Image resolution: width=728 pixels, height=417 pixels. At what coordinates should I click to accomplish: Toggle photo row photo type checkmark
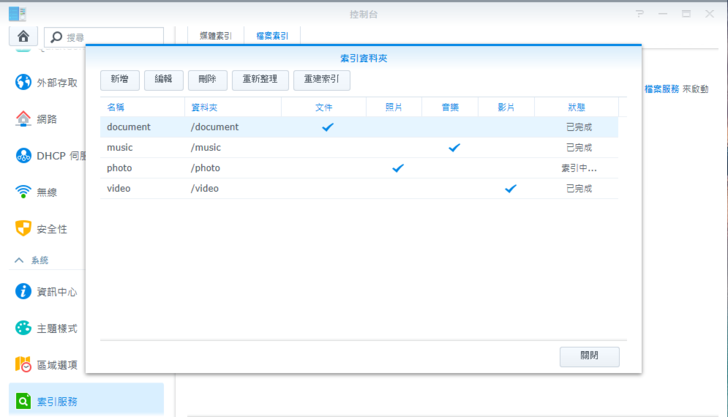tap(397, 168)
